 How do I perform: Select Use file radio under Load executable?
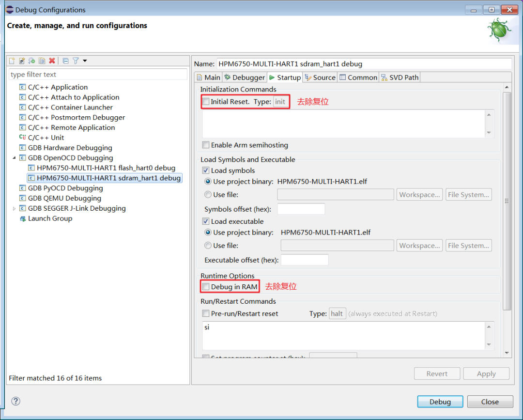pos(208,246)
